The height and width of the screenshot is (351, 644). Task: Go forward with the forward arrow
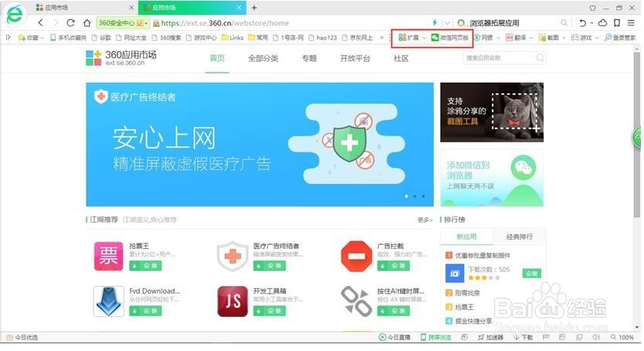click(x=56, y=23)
